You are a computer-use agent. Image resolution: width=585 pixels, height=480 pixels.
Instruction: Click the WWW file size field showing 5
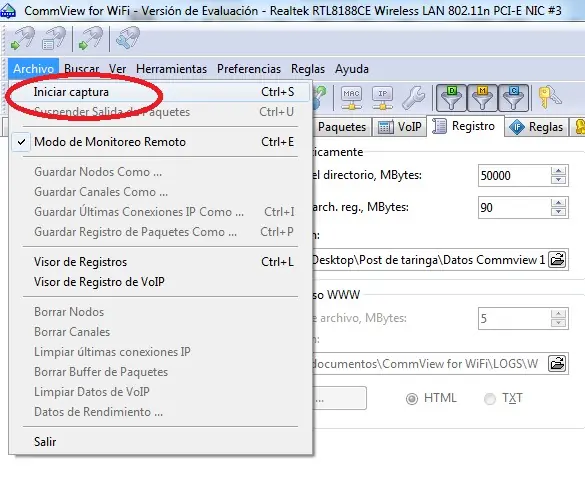[x=514, y=319]
